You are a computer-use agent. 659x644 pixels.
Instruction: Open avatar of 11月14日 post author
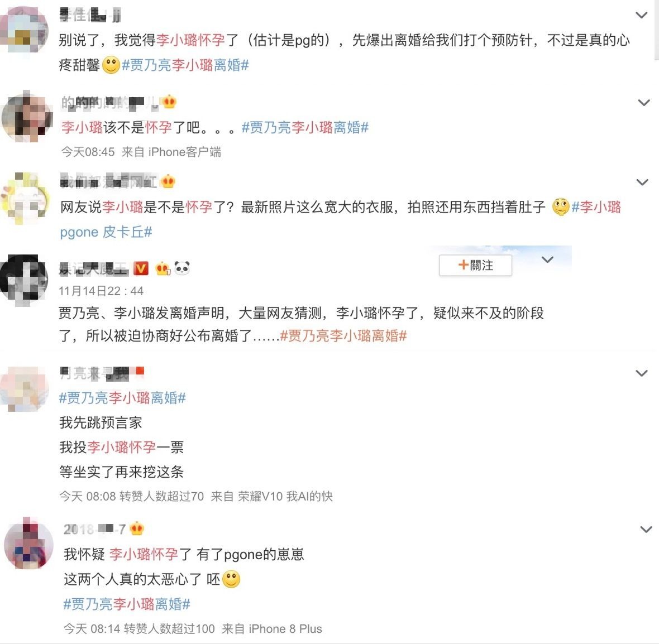23,280
